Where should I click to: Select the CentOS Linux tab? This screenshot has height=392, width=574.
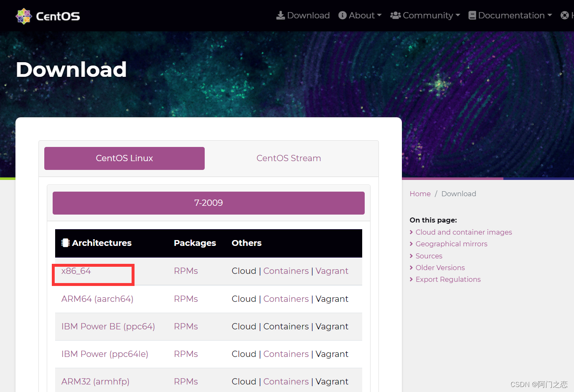pos(124,158)
